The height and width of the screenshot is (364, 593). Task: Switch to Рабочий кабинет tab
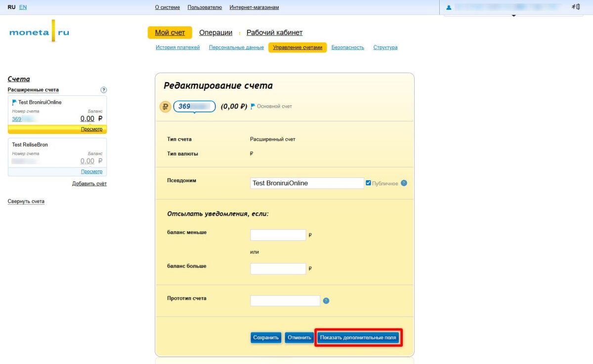coord(274,33)
